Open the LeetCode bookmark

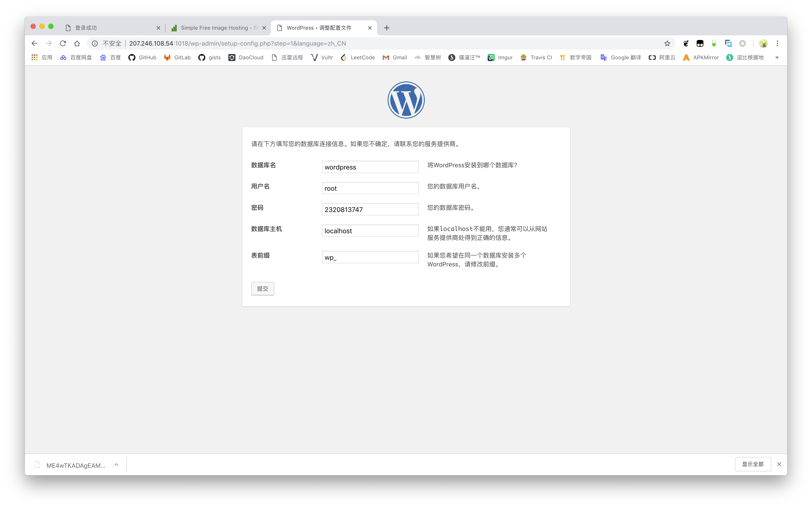point(358,58)
